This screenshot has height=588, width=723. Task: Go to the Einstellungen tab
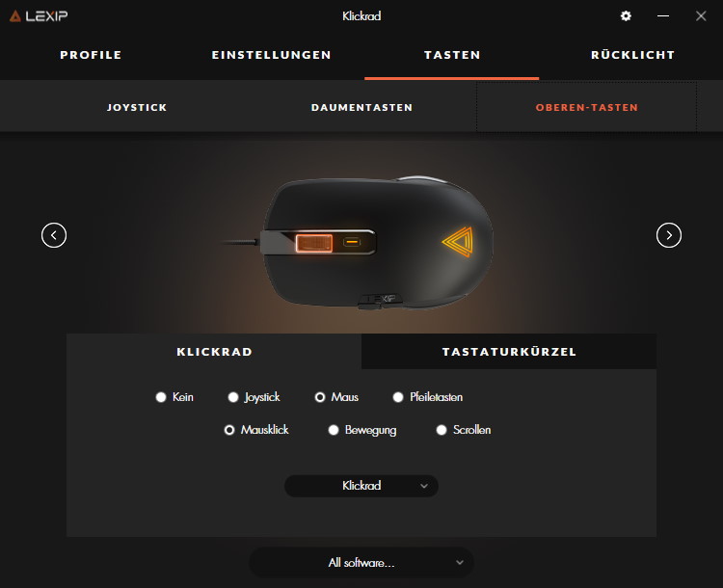271,55
